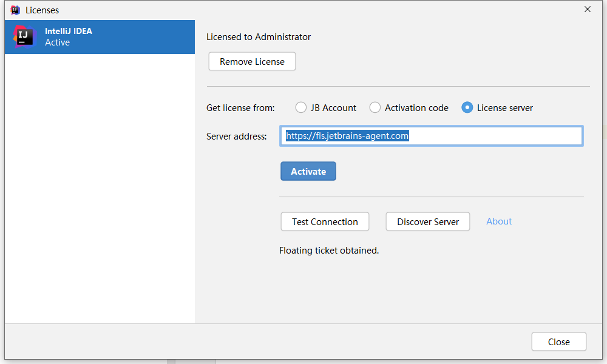Focus the Server address input field

431,136
